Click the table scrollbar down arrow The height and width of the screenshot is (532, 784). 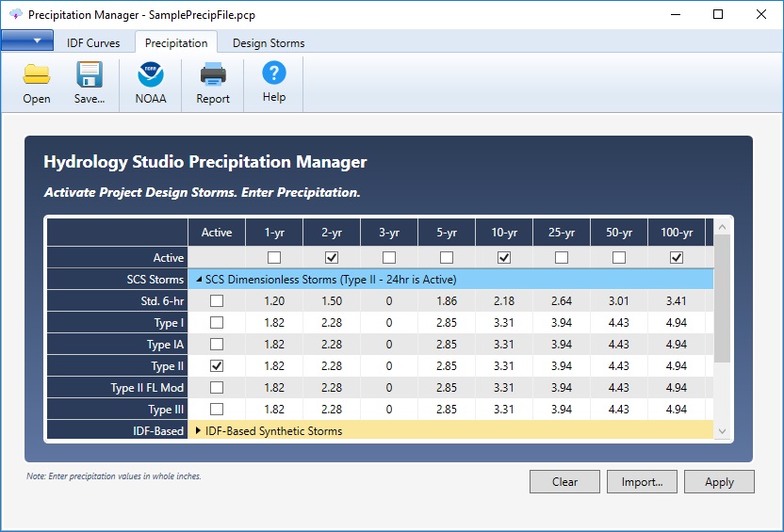pyautogui.click(x=722, y=431)
